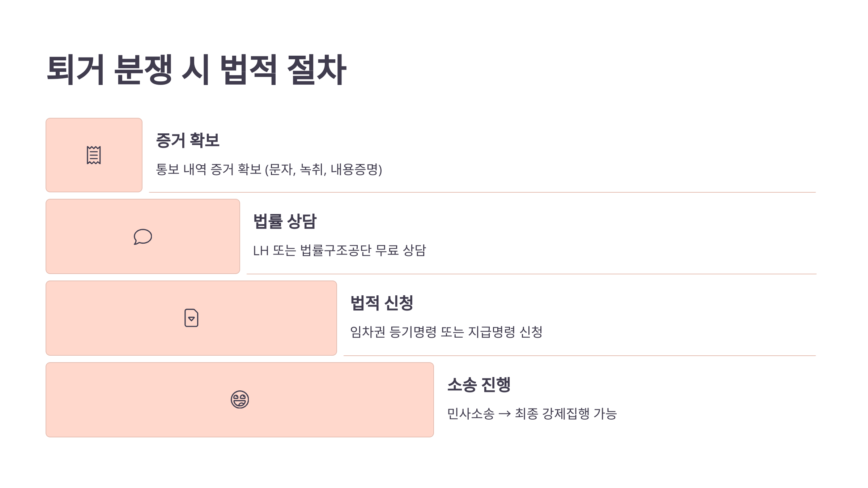Click pink box left of the document icon
Screen dimensions: 868x488
pyautogui.click(x=112, y=318)
